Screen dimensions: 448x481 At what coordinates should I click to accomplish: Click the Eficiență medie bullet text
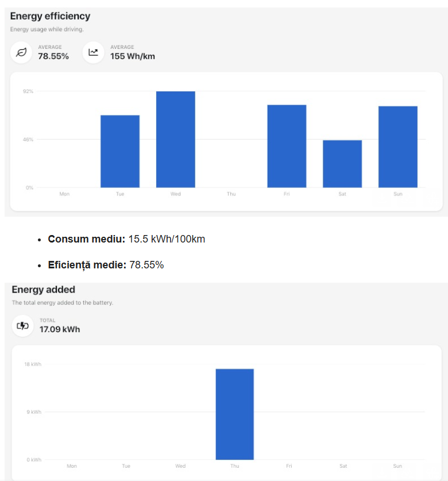[106, 265]
